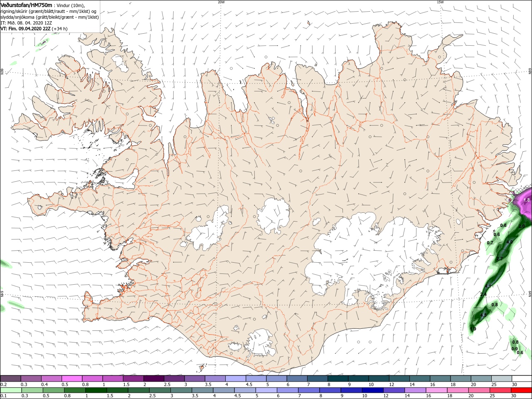
Task: Click the 0.7 precipitation value near the coast
Action: point(490,243)
